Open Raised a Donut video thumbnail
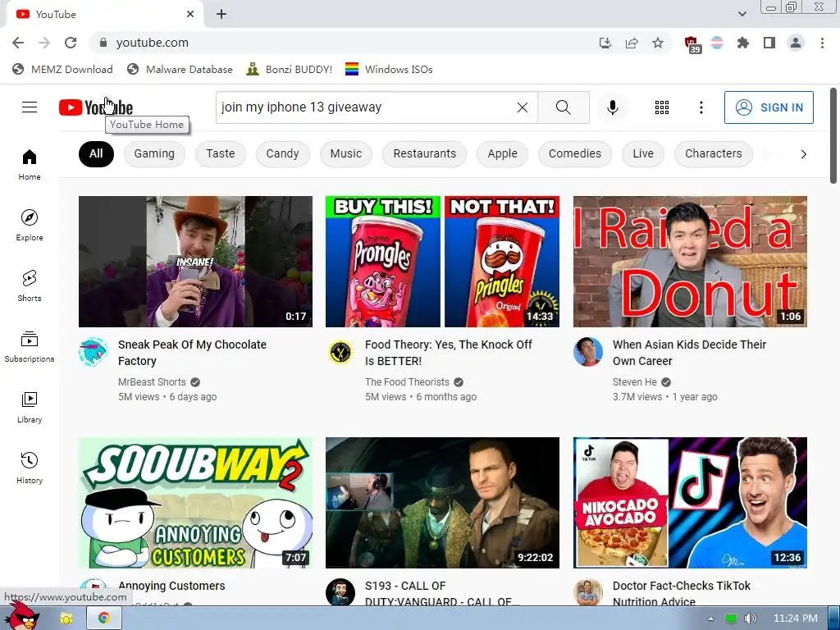Image resolution: width=840 pixels, height=630 pixels. coord(690,262)
